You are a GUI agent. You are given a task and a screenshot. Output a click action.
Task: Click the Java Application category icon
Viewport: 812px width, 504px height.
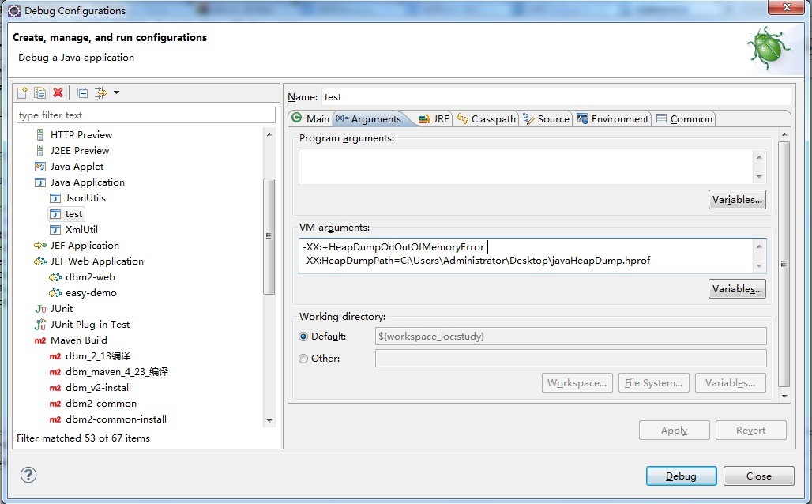39,182
